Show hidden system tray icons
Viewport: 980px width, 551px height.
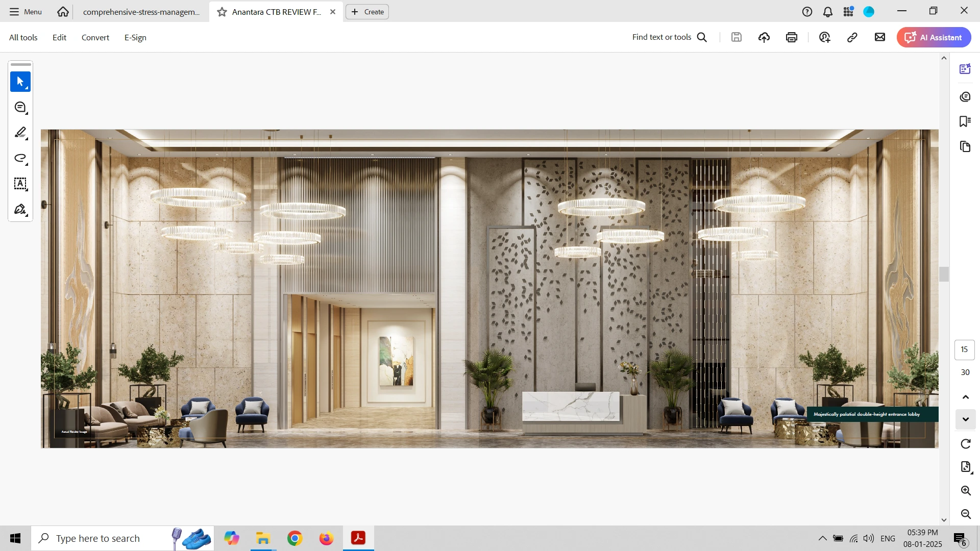tap(822, 538)
